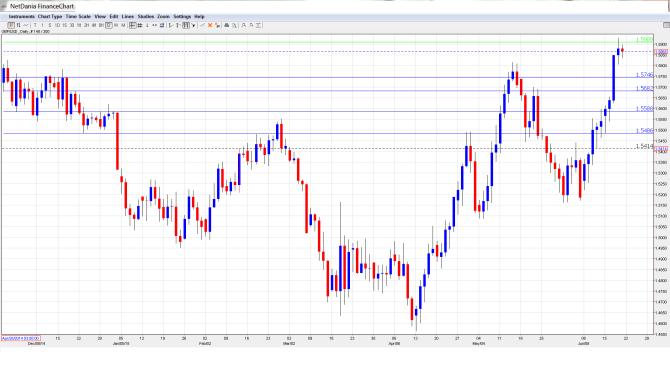Click the red date box at bottom left

click(x=21, y=338)
